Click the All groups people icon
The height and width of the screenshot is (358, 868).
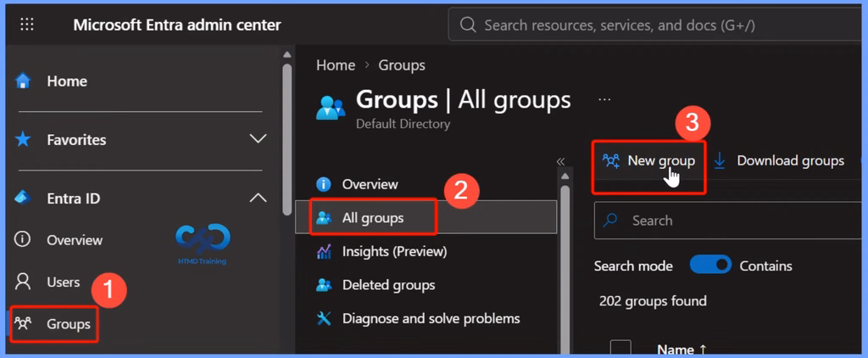click(323, 218)
